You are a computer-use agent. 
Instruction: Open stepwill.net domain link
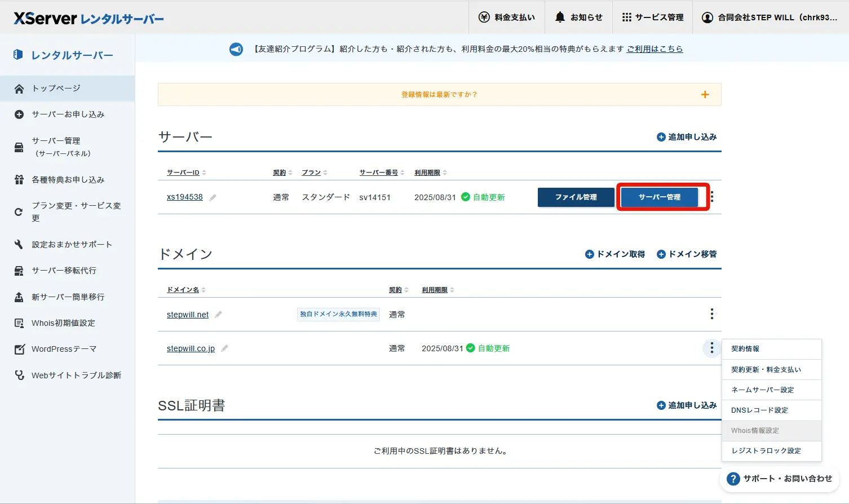[188, 315]
